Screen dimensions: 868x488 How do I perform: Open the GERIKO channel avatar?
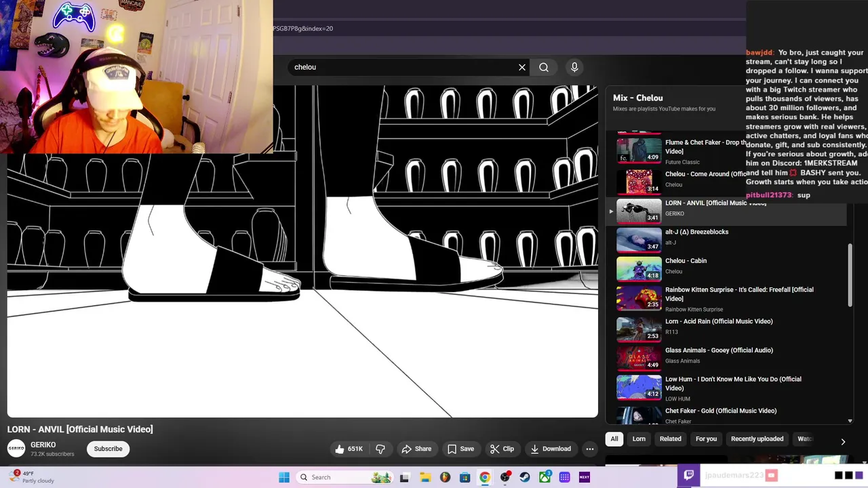click(x=16, y=449)
